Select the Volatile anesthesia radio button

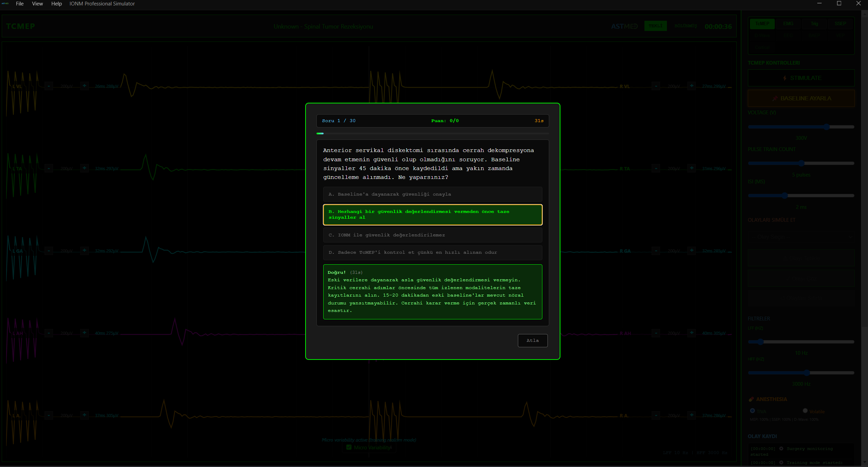tap(805, 411)
